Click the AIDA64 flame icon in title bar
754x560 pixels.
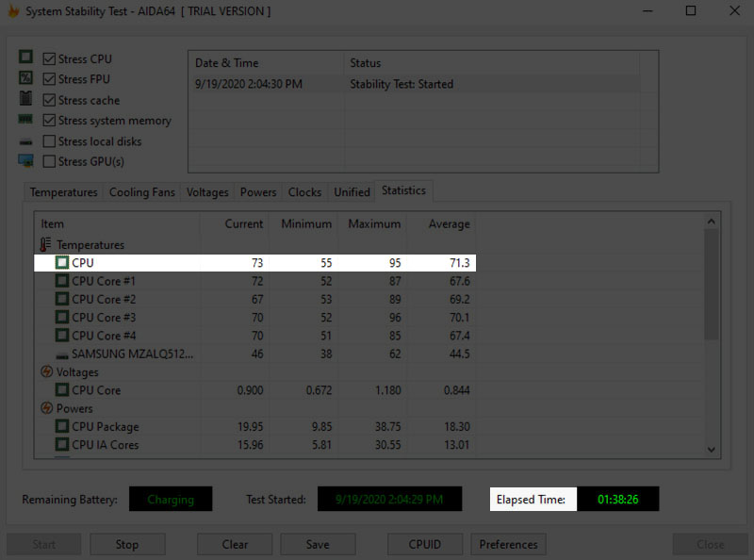click(x=13, y=11)
